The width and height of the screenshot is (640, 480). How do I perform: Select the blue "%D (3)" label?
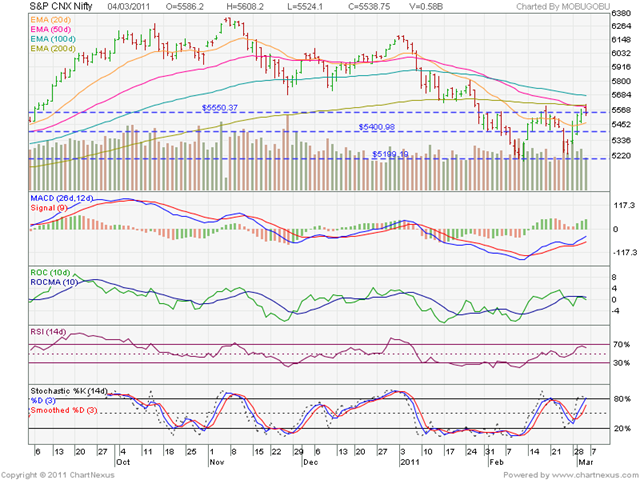pyautogui.click(x=42, y=401)
